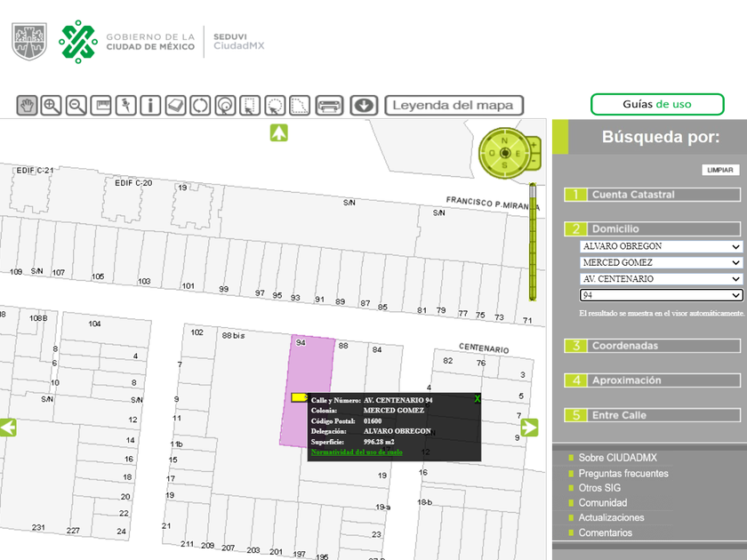Viewport: 747px width, 560px height.
Task: Open the Guías de uso button
Action: tap(656, 104)
